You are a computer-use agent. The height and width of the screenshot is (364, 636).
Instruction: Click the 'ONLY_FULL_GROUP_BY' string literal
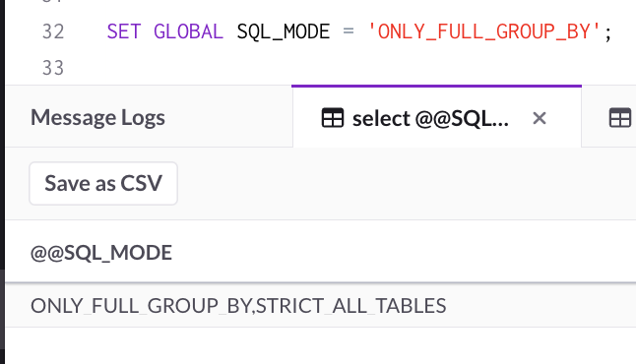click(x=484, y=31)
